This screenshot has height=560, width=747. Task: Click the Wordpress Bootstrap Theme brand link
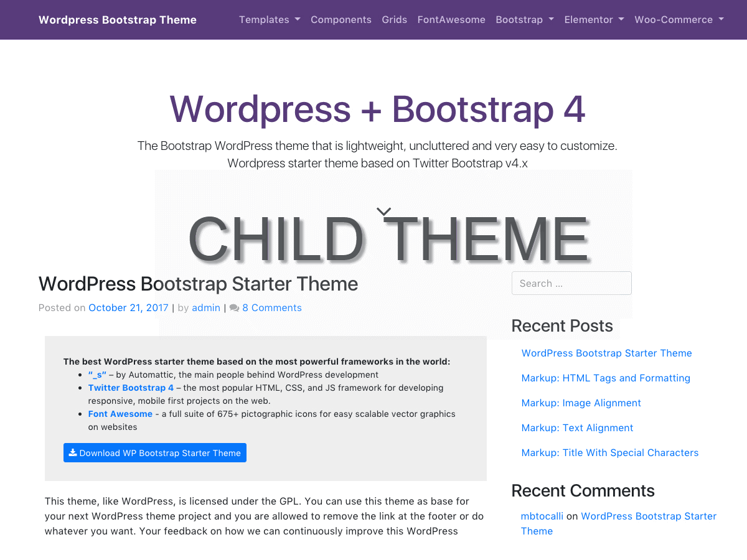[118, 19]
